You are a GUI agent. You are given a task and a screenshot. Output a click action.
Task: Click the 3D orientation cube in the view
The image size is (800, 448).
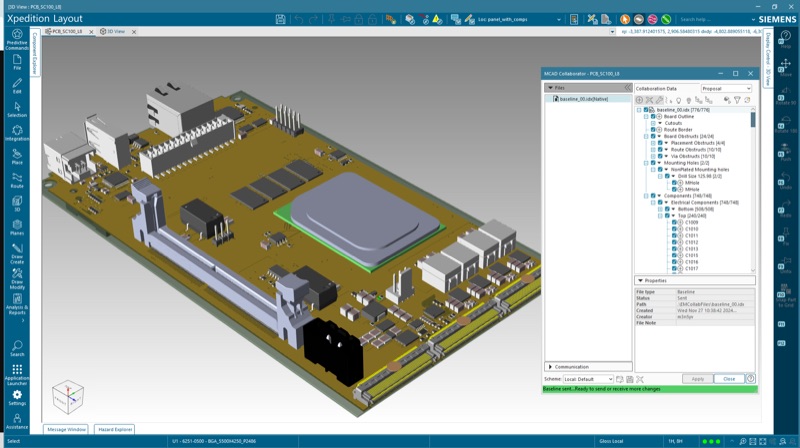click(68, 396)
